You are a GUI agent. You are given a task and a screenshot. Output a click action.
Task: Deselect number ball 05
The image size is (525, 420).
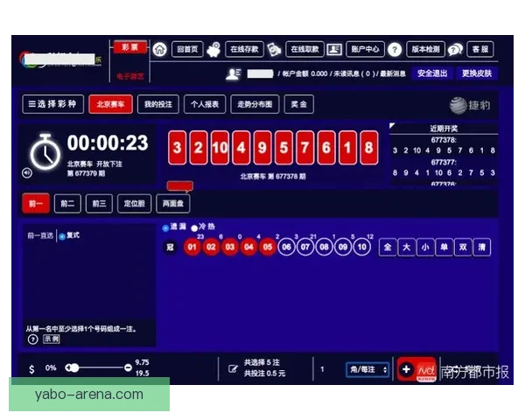(x=268, y=247)
